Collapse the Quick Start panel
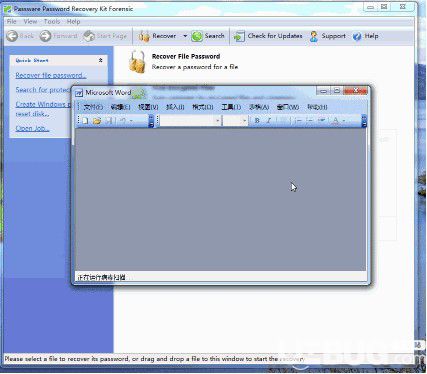This screenshot has width=427, height=374. coord(100,60)
